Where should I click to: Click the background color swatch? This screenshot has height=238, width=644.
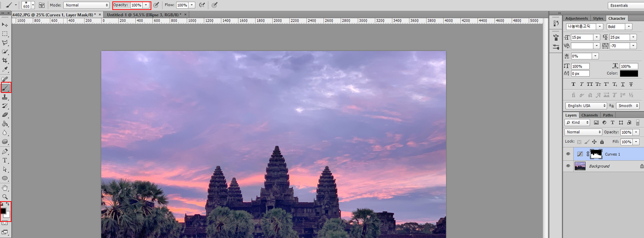point(8,215)
